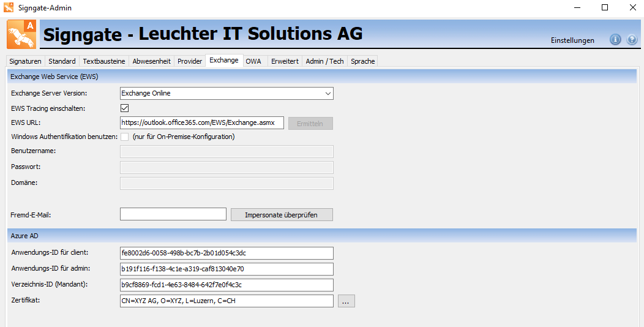Click the Exchange Server Version label
644x327 pixels.
point(49,93)
